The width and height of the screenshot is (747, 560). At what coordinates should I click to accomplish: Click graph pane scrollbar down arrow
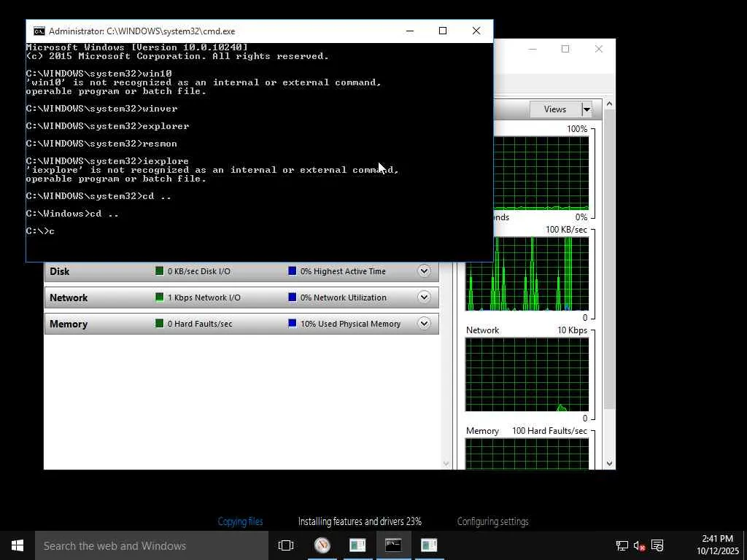pos(609,463)
